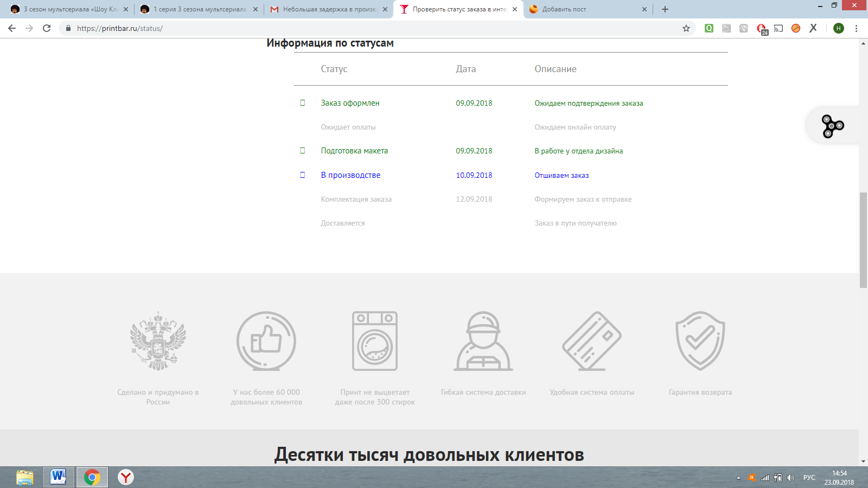Show hidden system tray icons

tap(738, 478)
